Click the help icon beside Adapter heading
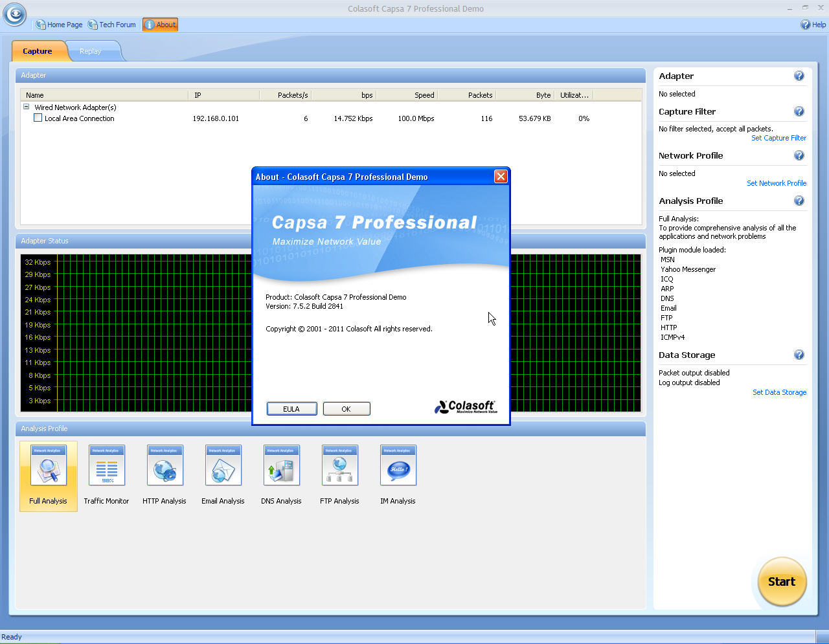Screen dimensions: 829x644 (x=799, y=76)
